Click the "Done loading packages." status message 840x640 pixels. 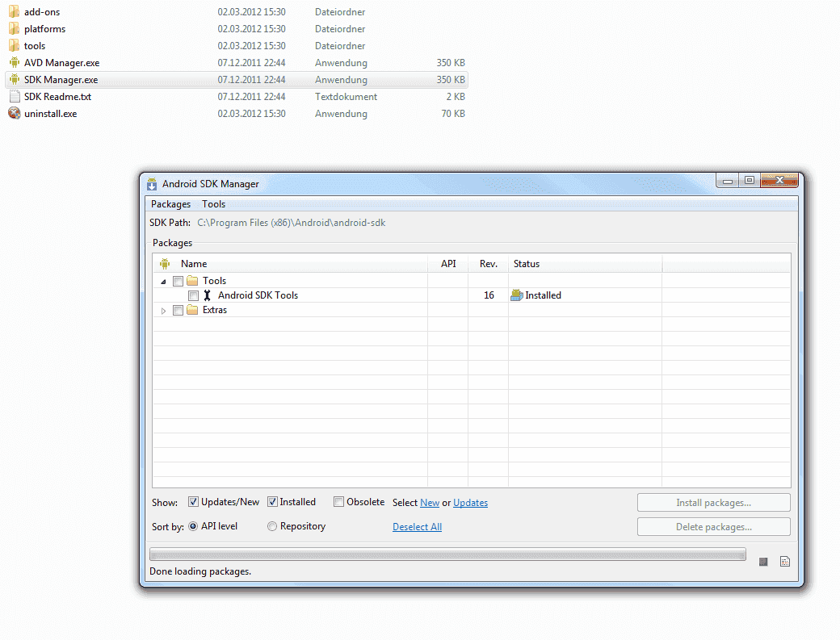(x=200, y=571)
